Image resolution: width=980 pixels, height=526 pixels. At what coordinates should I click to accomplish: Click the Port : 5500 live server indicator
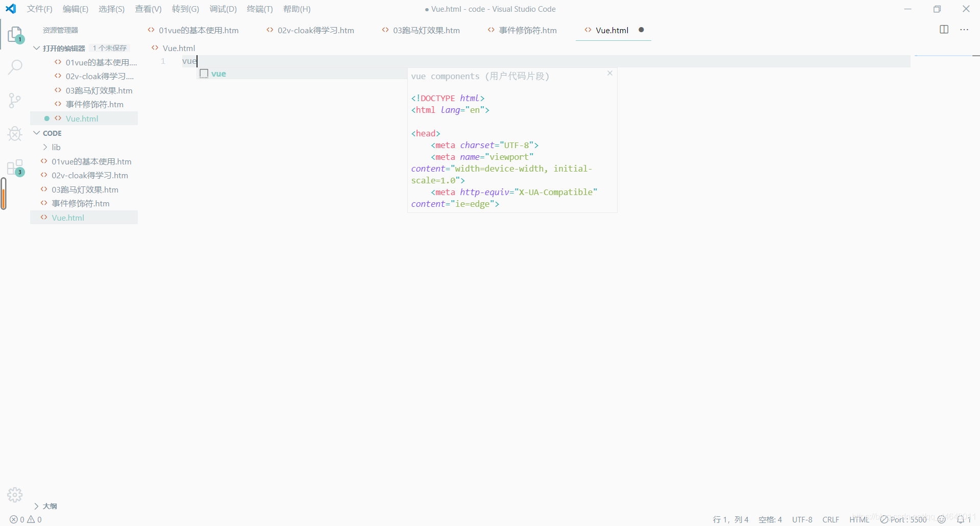pos(904,519)
